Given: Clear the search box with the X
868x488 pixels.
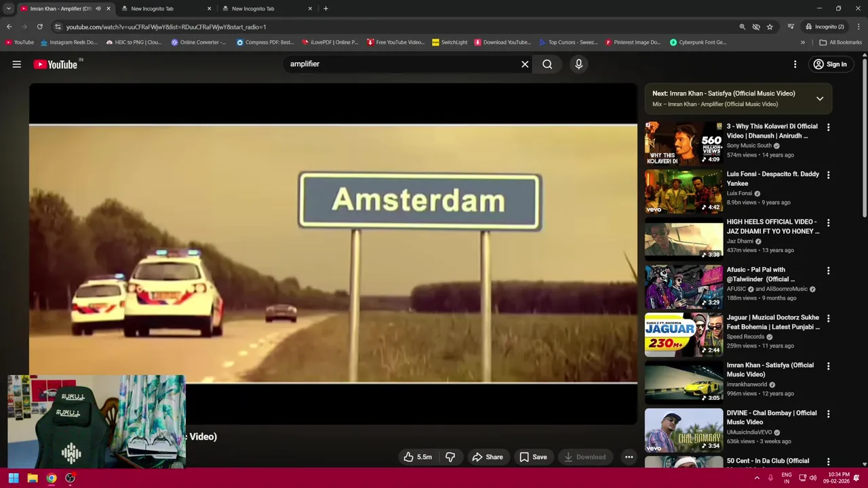Looking at the screenshot, I should coord(525,64).
